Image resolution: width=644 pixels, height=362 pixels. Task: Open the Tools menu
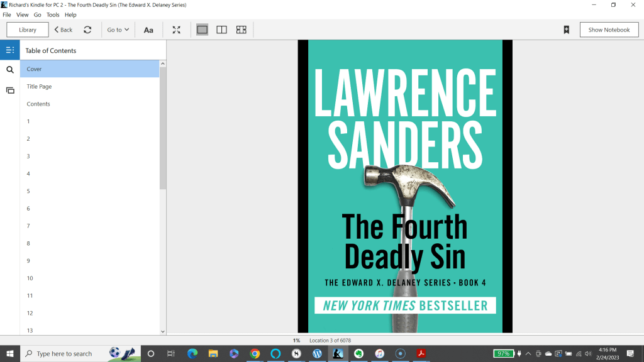tap(53, 14)
